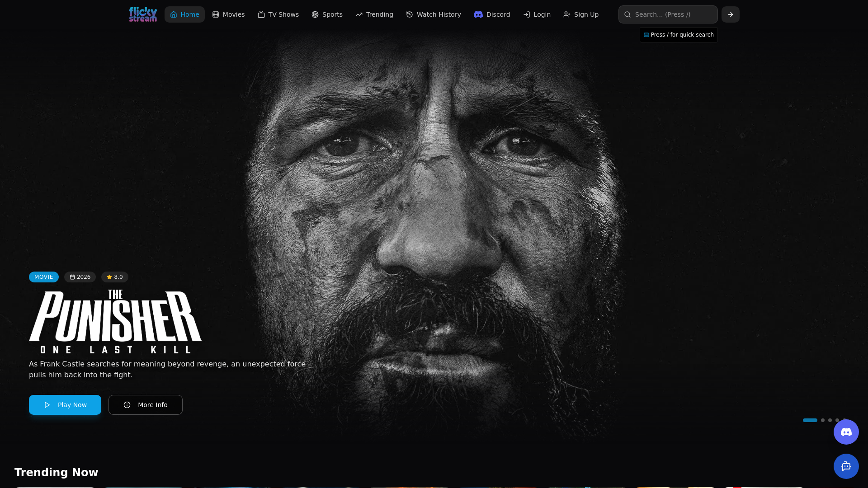Image resolution: width=868 pixels, height=488 pixels.
Task: Click the Login link
Action: pos(537,14)
